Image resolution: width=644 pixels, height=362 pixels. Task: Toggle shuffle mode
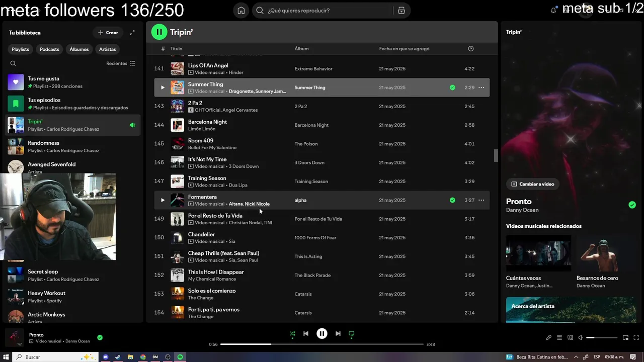pyautogui.click(x=292, y=333)
